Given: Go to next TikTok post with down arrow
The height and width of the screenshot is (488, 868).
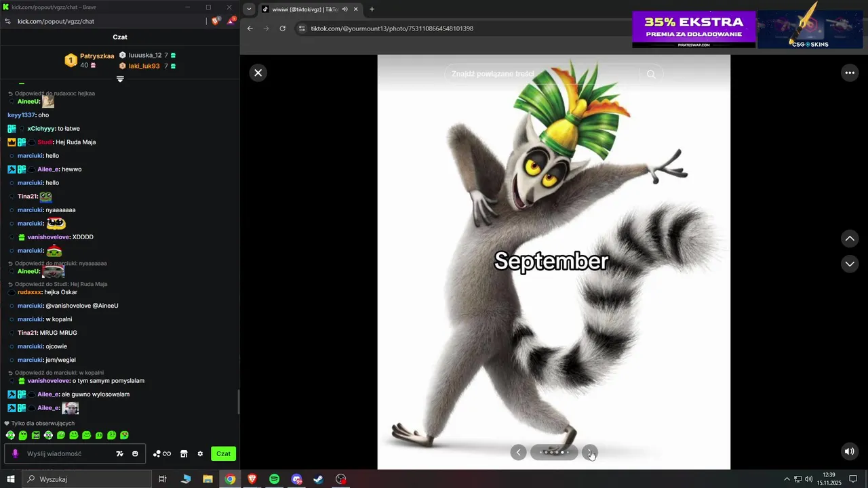Looking at the screenshot, I should (x=850, y=264).
